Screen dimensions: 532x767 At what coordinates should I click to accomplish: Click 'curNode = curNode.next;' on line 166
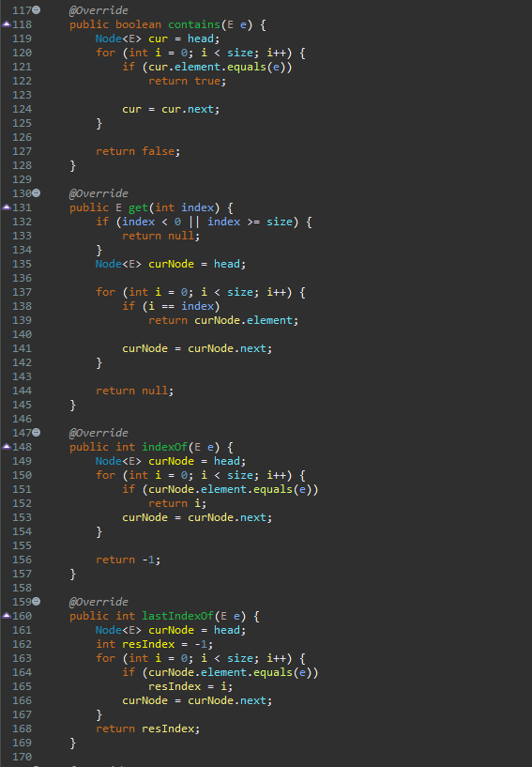197,700
